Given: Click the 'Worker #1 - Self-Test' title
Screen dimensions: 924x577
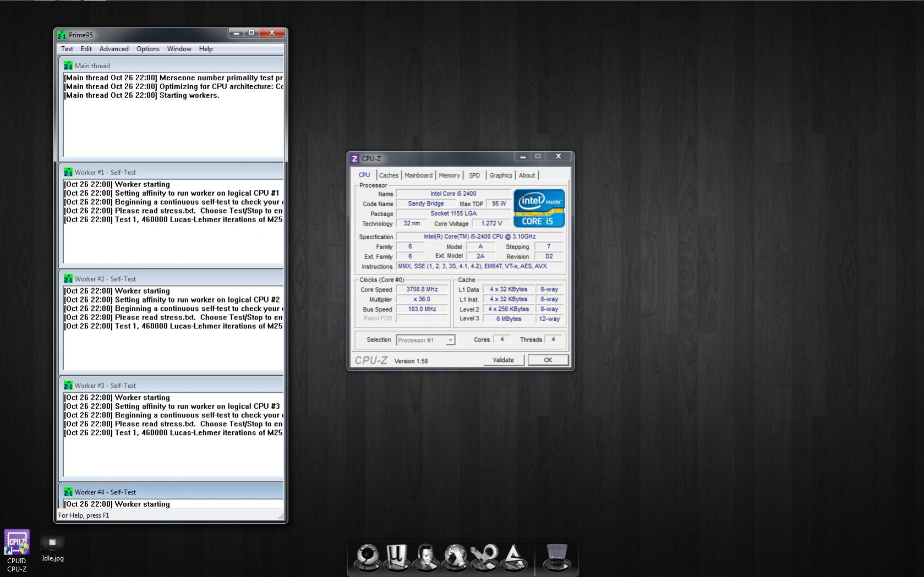Looking at the screenshot, I should [x=105, y=172].
